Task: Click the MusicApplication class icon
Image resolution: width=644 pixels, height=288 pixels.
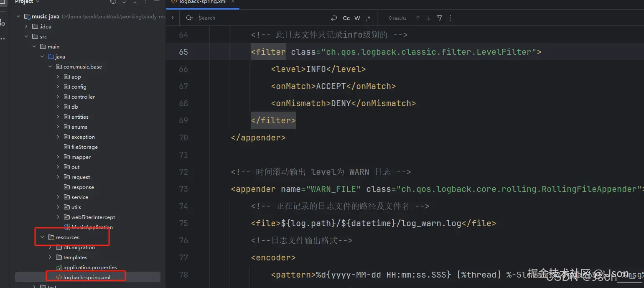Action: (67, 227)
